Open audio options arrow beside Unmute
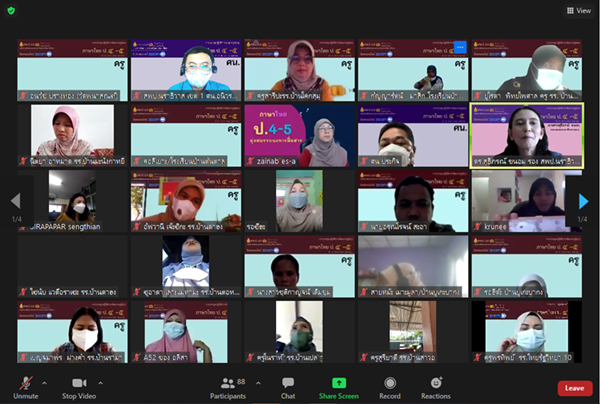 click(x=43, y=381)
